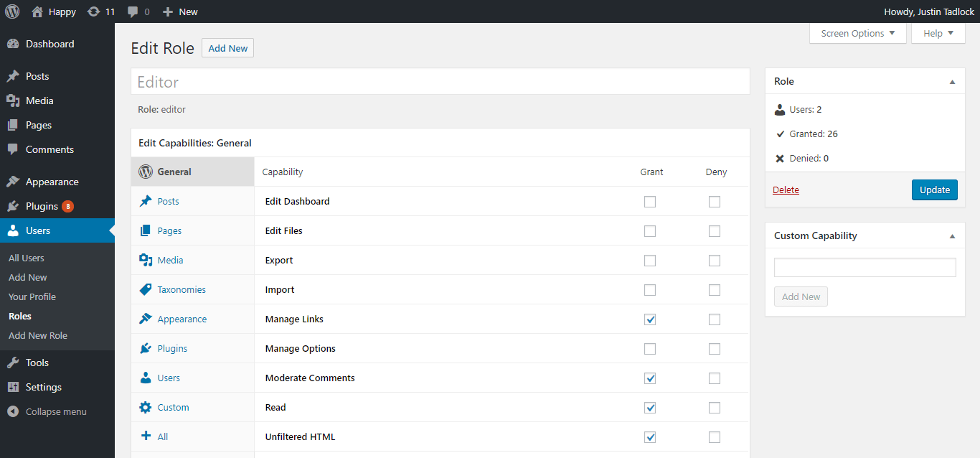Collapse the Role panel
This screenshot has height=458, width=980.
coord(953,81)
